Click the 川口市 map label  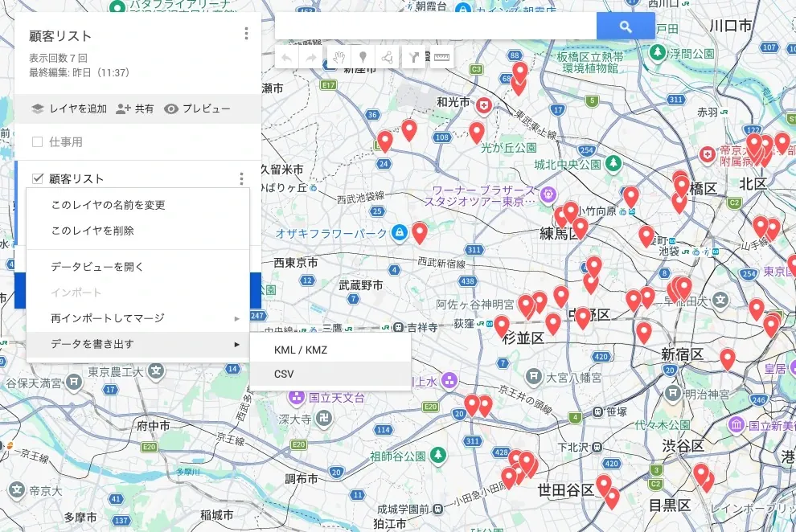(x=731, y=26)
